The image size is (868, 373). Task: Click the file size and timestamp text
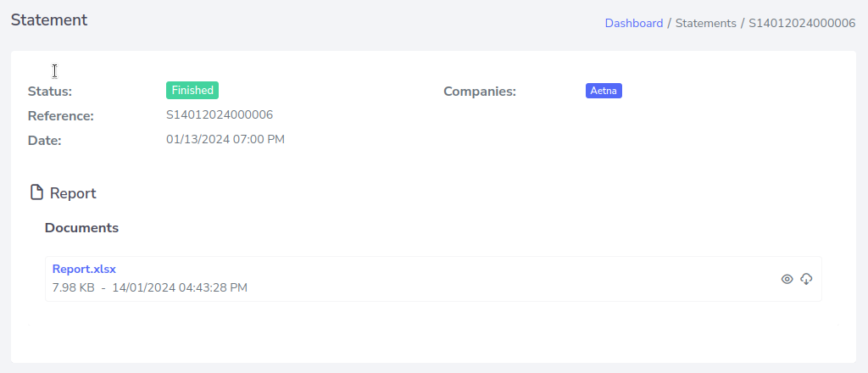[x=150, y=287]
